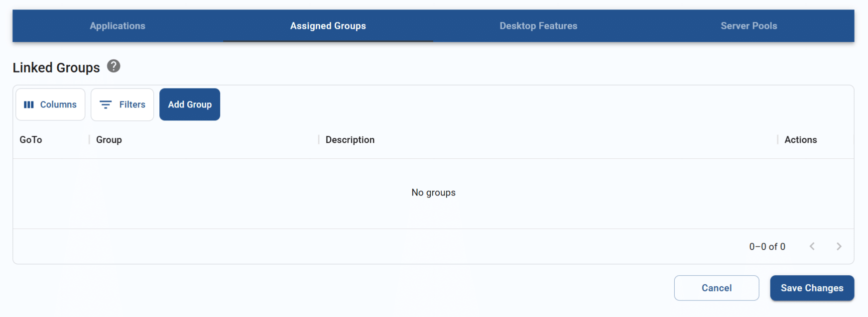This screenshot has height=317, width=868.
Task: Click the Add Group button
Action: tap(189, 105)
